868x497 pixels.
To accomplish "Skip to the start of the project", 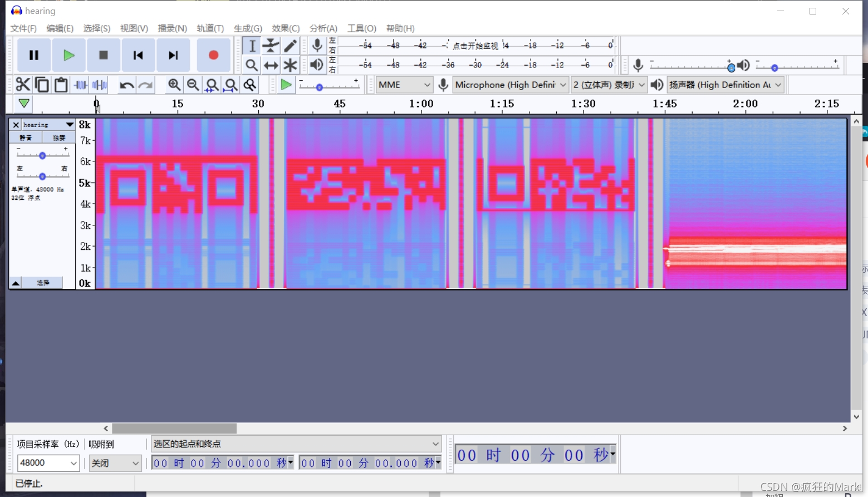I will tap(138, 55).
